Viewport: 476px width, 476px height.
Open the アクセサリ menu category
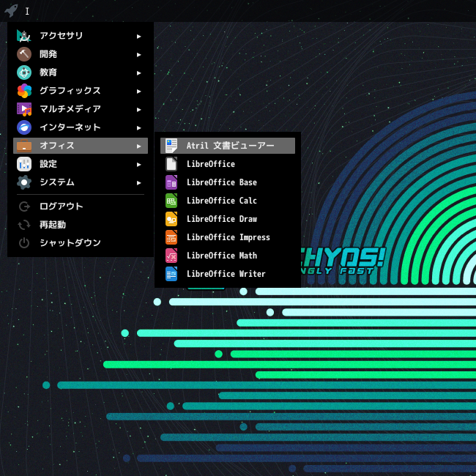point(81,36)
